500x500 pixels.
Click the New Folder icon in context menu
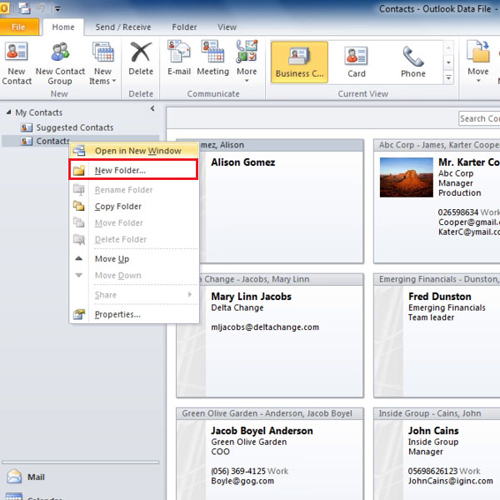coord(79,170)
